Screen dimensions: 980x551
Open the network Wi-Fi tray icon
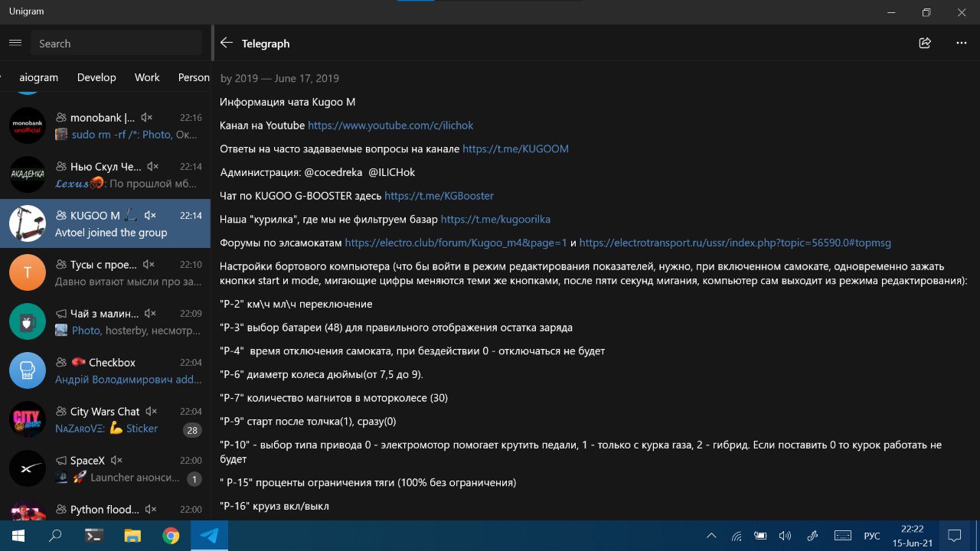737,536
